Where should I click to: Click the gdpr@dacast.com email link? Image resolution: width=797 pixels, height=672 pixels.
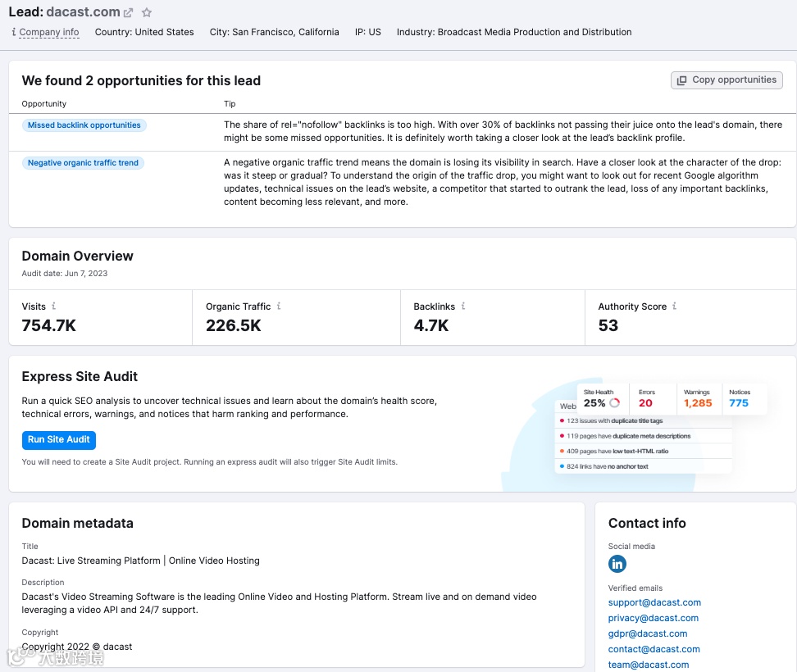point(648,634)
